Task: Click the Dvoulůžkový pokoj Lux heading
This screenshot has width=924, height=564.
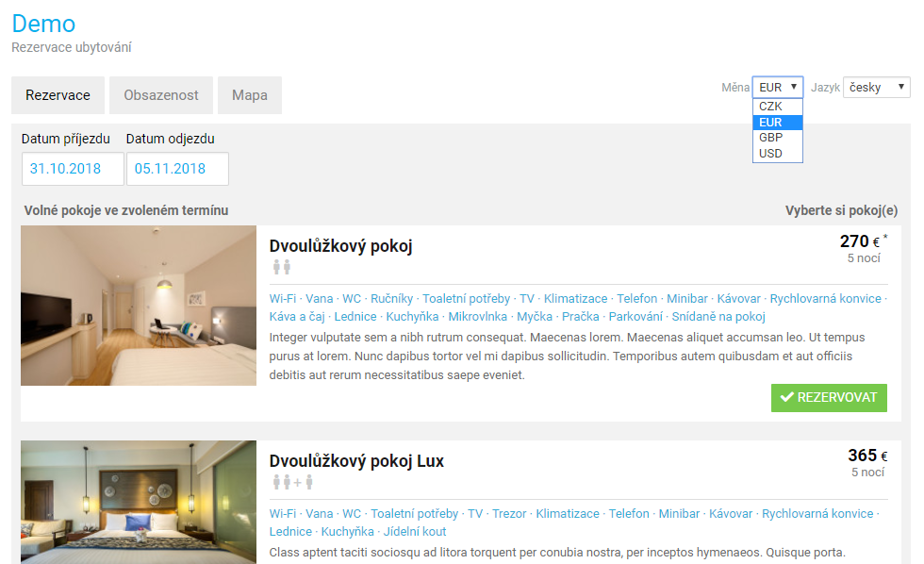Action: 356,461
